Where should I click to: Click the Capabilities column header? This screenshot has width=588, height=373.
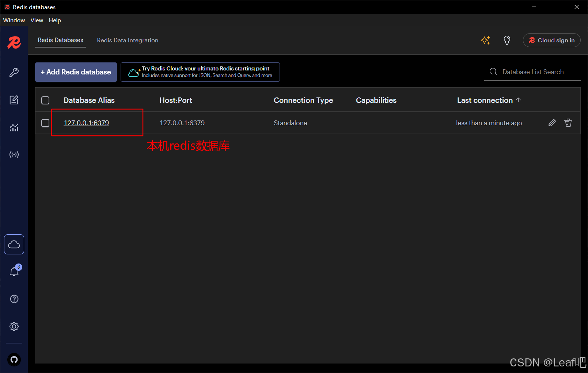click(x=376, y=100)
